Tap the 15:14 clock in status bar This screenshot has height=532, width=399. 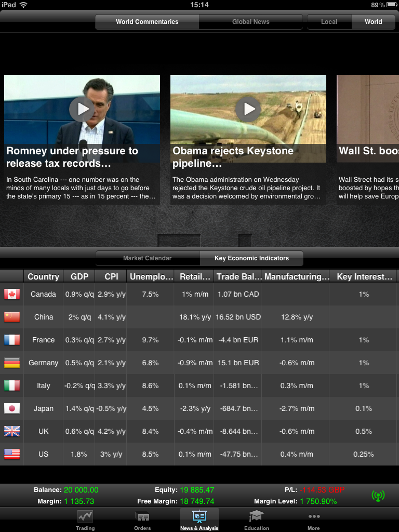[199, 5]
